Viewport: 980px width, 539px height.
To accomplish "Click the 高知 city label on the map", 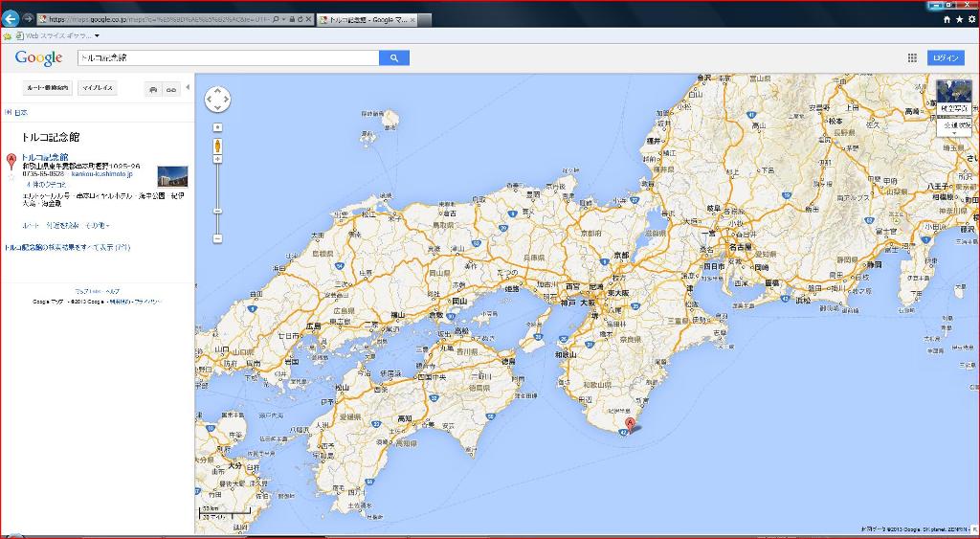I will [404, 419].
